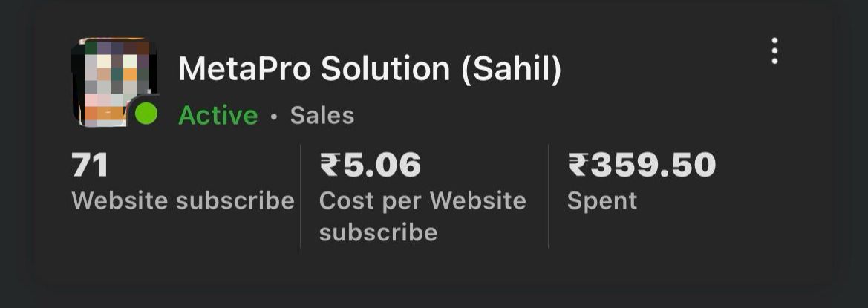Open the MetaPro Solution campaign title
868x308 pixels.
[x=370, y=69]
